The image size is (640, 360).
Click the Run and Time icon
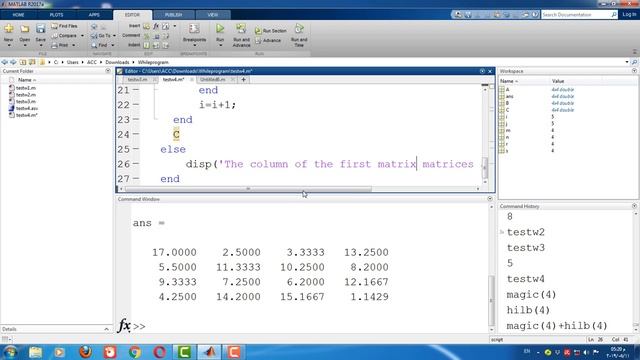(299, 29)
